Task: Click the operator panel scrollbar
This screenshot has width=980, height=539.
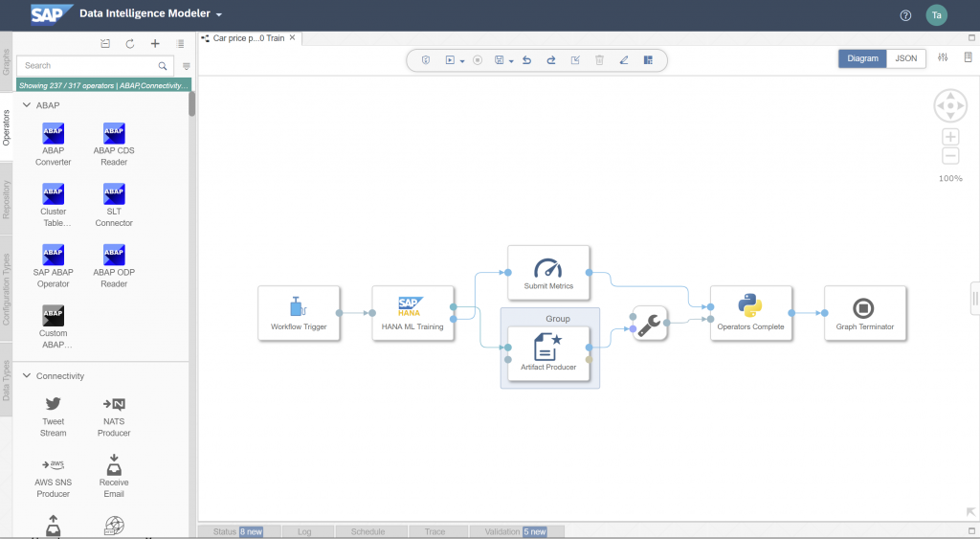Action: (x=191, y=103)
